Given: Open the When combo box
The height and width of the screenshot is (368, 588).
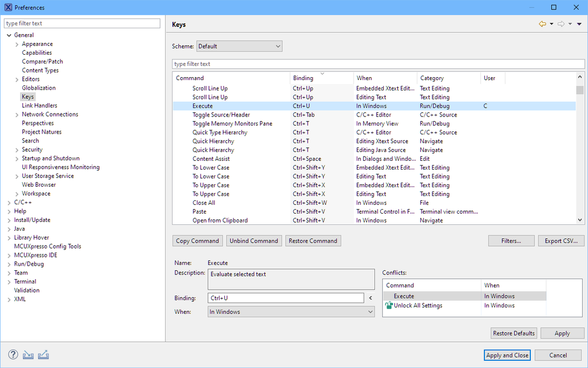Looking at the screenshot, I should 291,311.
